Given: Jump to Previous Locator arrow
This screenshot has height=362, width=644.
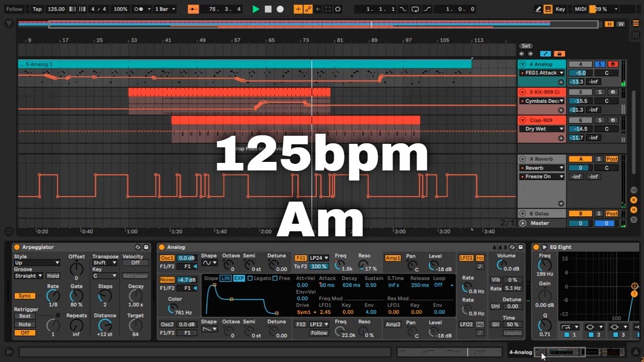Looking at the screenshot, I should click(x=522, y=54).
